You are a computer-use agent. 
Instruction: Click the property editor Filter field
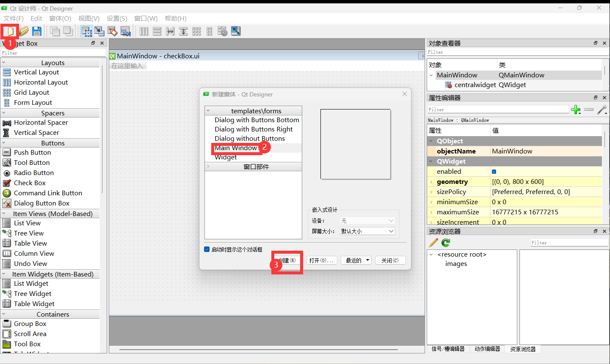498,109
